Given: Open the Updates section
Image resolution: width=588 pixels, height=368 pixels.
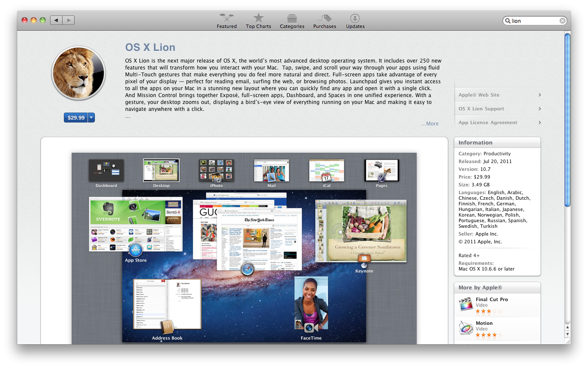Looking at the screenshot, I should pyautogui.click(x=355, y=21).
